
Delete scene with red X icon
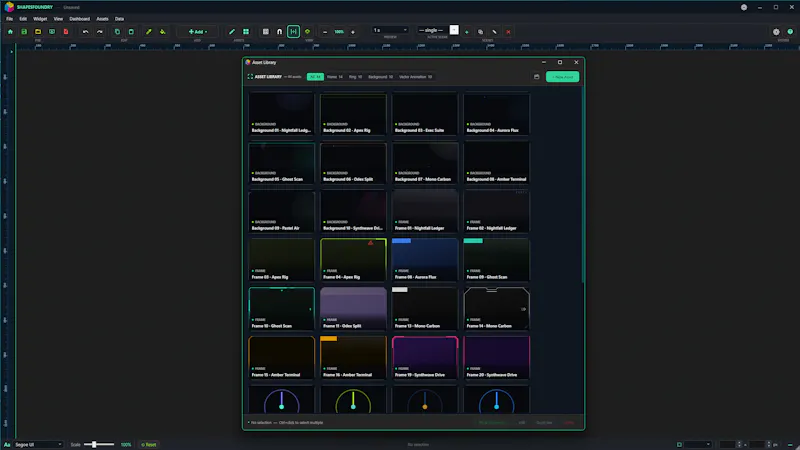click(508, 32)
